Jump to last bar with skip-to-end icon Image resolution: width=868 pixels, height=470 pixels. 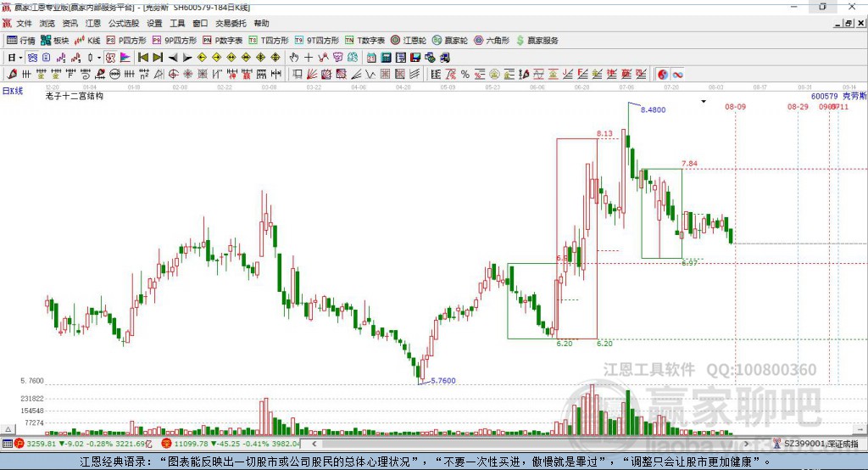coord(158,58)
